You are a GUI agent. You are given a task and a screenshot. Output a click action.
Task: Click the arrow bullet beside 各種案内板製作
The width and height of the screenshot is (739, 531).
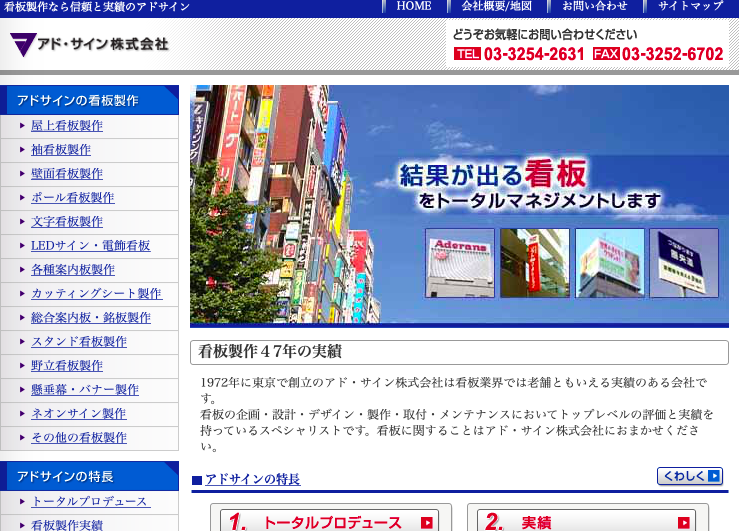tap(22, 270)
